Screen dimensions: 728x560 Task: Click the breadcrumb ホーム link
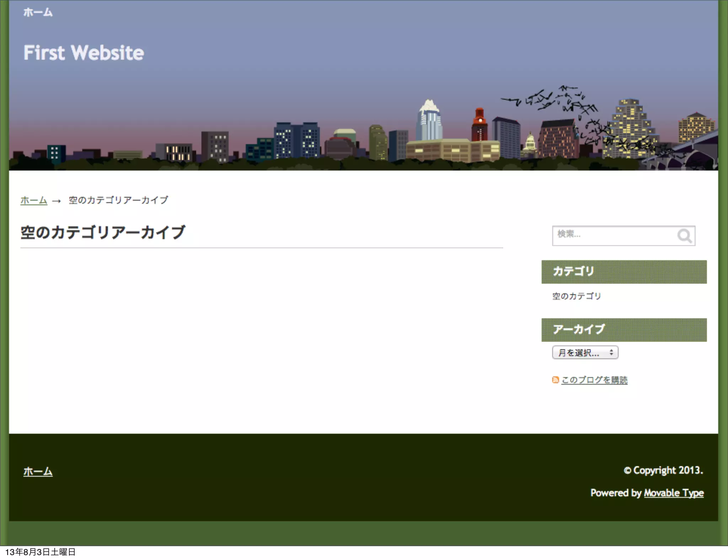pos(34,200)
